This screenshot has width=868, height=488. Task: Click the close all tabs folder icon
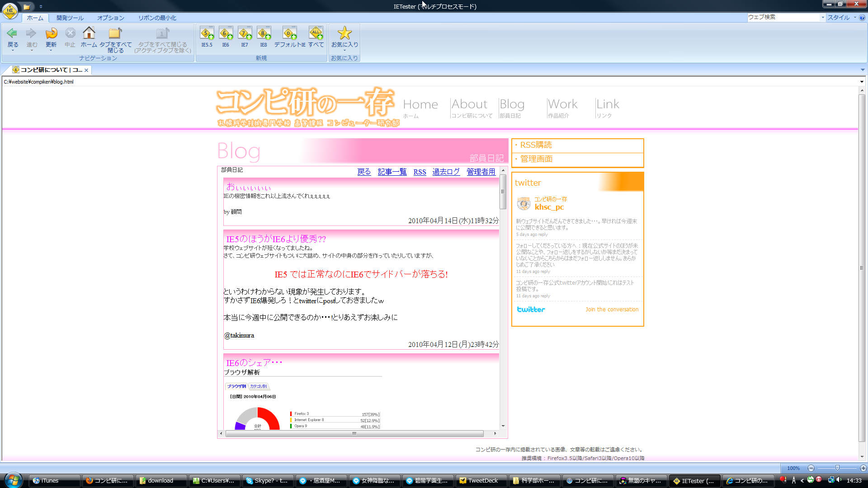point(115,33)
